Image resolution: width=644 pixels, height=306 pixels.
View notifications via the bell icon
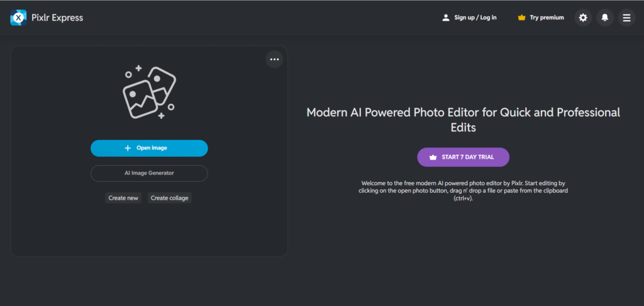click(x=605, y=18)
